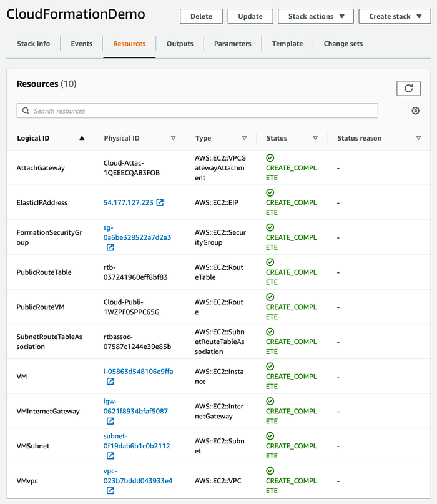This screenshot has width=437, height=504.
Task: Sort by Physical ID column arrow
Action: coord(173,138)
